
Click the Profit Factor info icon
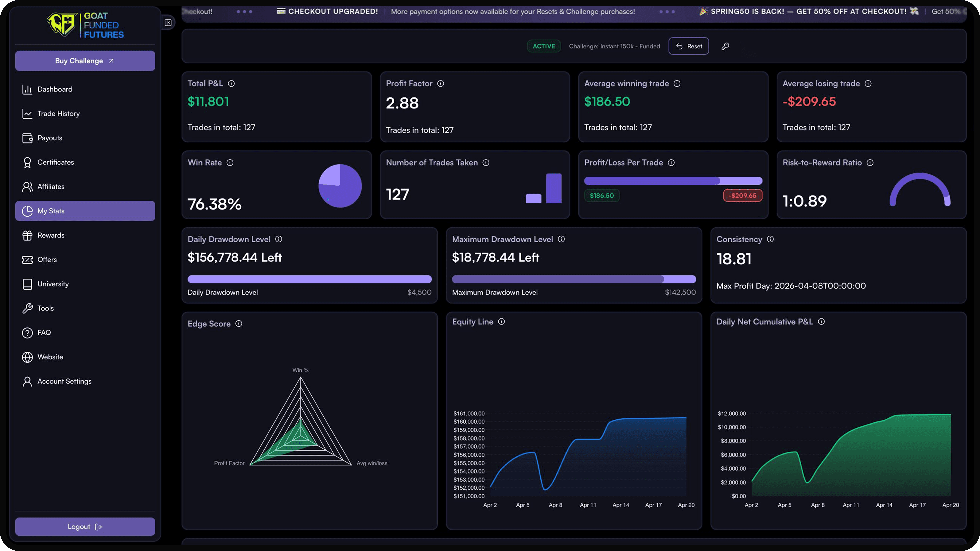pyautogui.click(x=441, y=84)
